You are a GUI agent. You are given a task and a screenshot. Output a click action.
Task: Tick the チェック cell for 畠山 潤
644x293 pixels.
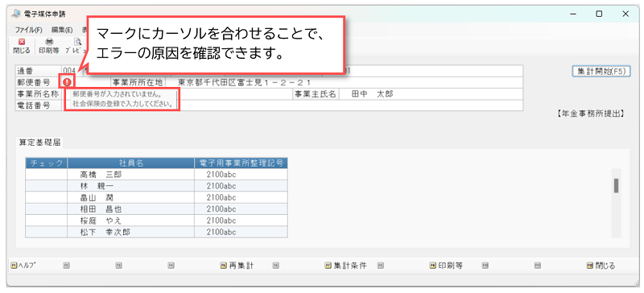click(x=47, y=197)
